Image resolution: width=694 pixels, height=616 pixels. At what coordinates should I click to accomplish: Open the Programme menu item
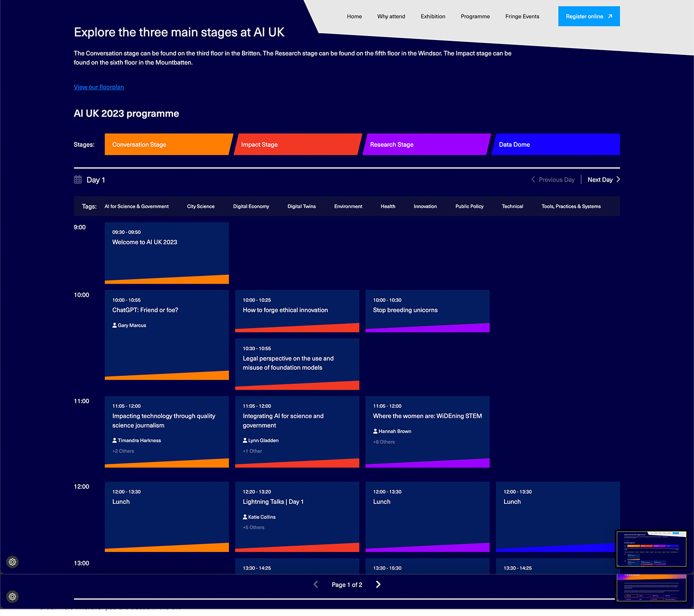pos(475,16)
